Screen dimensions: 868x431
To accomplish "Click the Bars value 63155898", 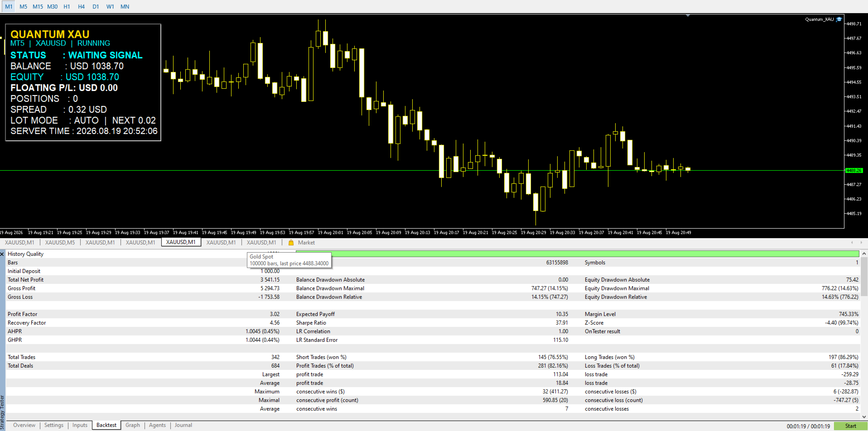I will click(557, 263).
